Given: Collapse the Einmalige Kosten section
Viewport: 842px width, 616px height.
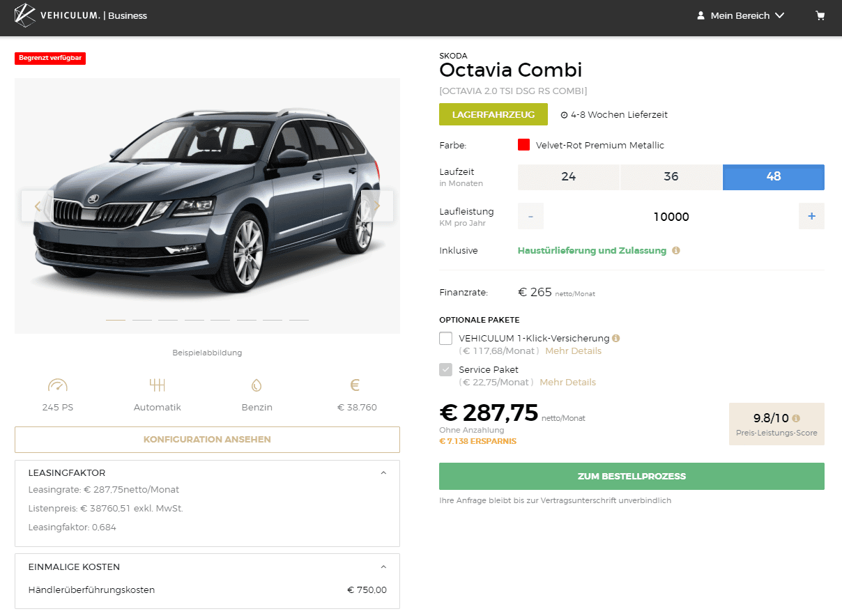Looking at the screenshot, I should coord(383,567).
